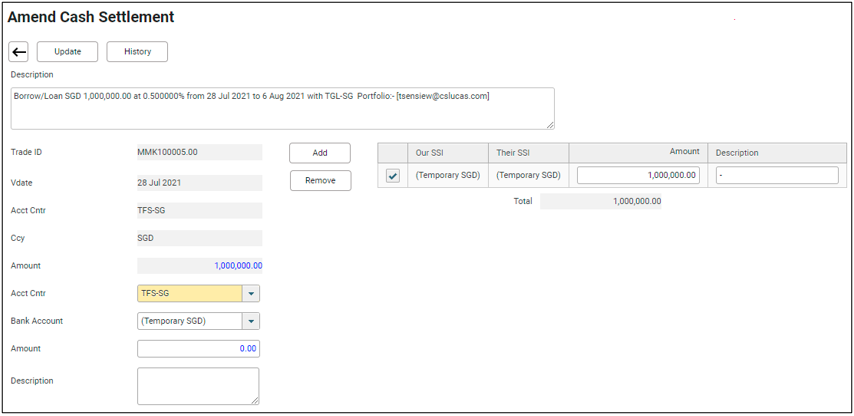The image size is (854, 416).
Task: Click the top Description text area
Action: [x=282, y=108]
